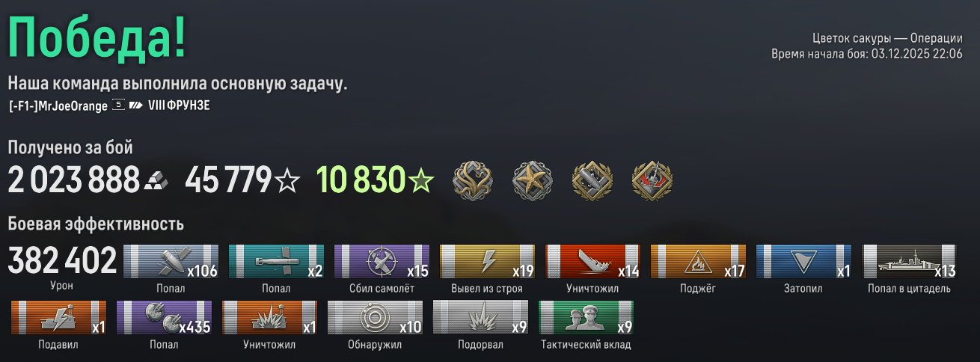This screenshot has width=980, height=362.
Task: Click the main battery hits ribbon x106
Action: point(171,261)
